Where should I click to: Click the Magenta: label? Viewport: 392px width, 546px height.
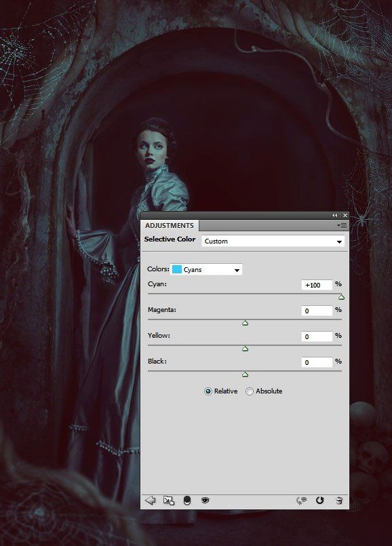pyautogui.click(x=162, y=309)
